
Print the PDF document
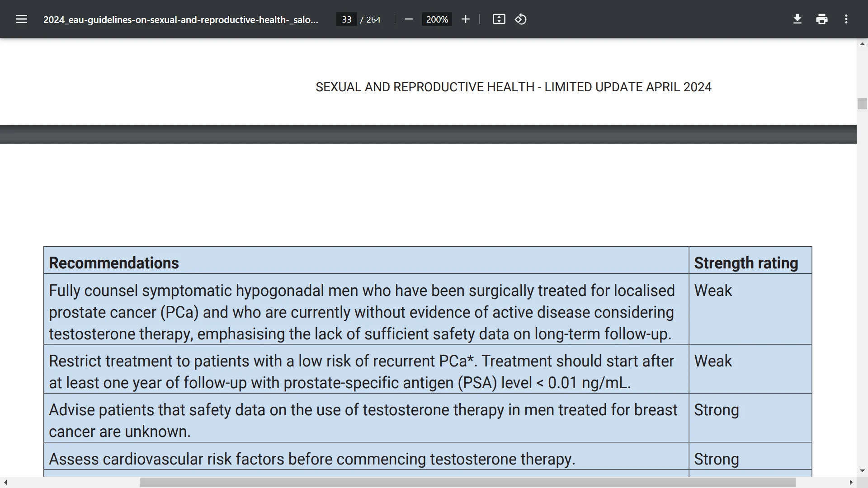click(x=822, y=19)
